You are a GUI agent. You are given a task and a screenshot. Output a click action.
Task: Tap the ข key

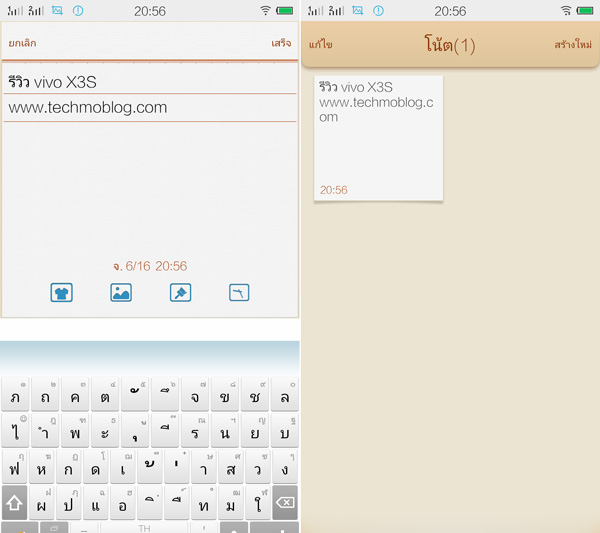225,394
